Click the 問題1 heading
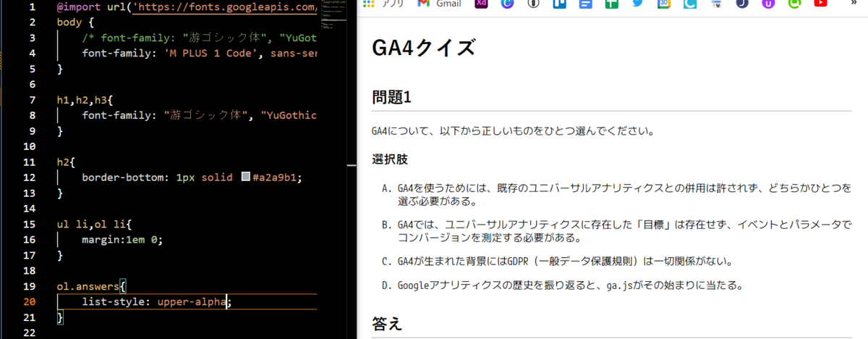Image resolution: width=868 pixels, height=339 pixels. coord(391,97)
